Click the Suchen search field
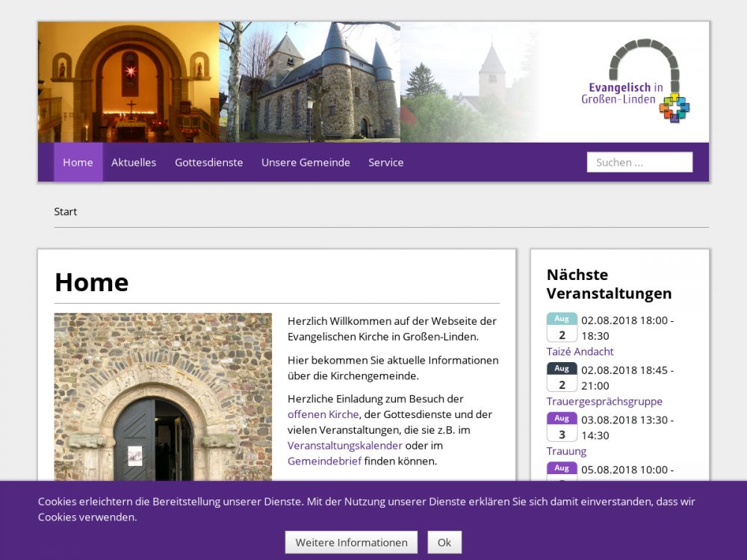 coord(639,162)
